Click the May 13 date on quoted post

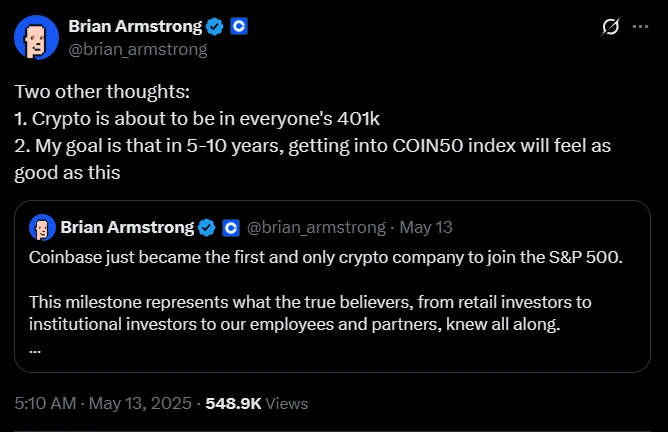(426, 228)
